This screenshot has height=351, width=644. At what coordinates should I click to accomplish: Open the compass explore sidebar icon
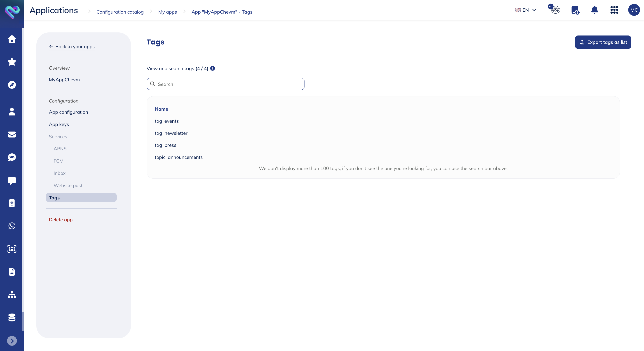pos(12,85)
